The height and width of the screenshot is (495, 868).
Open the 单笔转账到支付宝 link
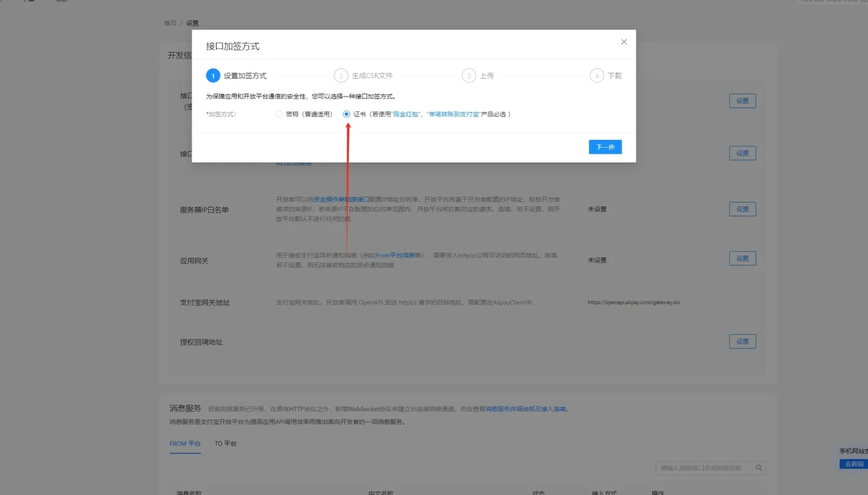click(x=453, y=115)
